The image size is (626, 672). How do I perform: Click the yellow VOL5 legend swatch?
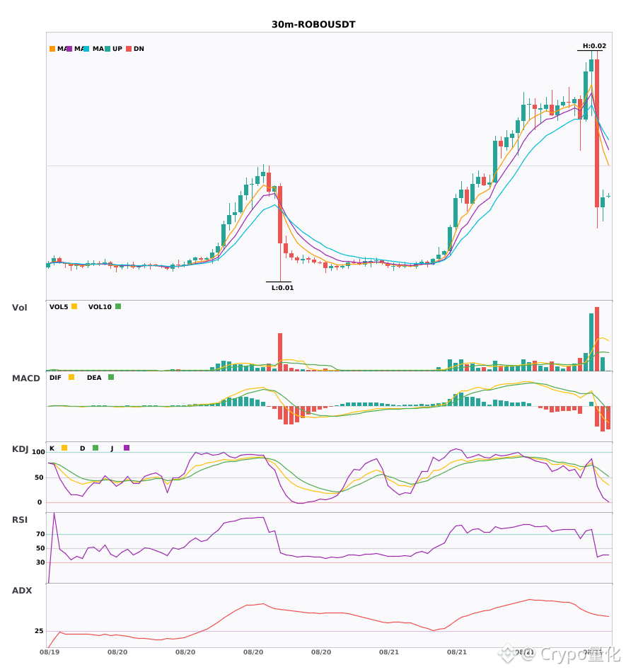pos(74,306)
